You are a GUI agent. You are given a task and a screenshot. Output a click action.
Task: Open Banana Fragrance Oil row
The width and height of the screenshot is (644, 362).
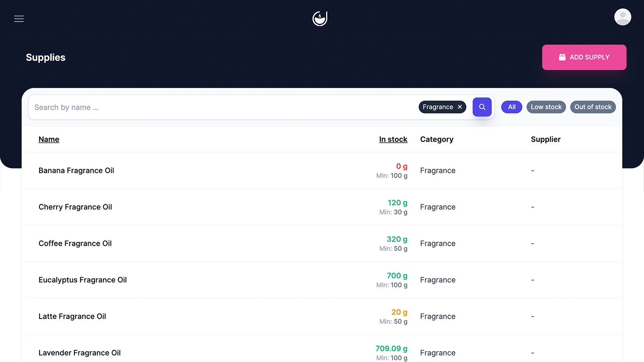click(x=322, y=171)
